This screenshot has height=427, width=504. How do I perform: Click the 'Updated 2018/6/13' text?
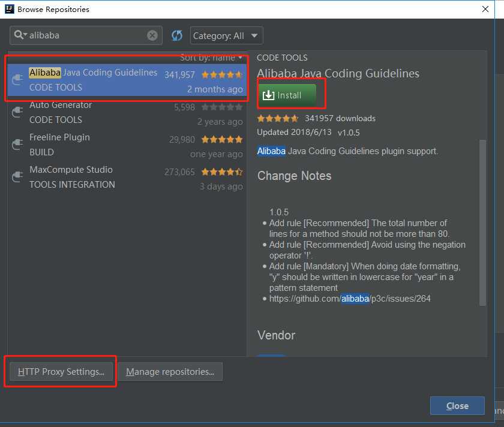pos(294,133)
